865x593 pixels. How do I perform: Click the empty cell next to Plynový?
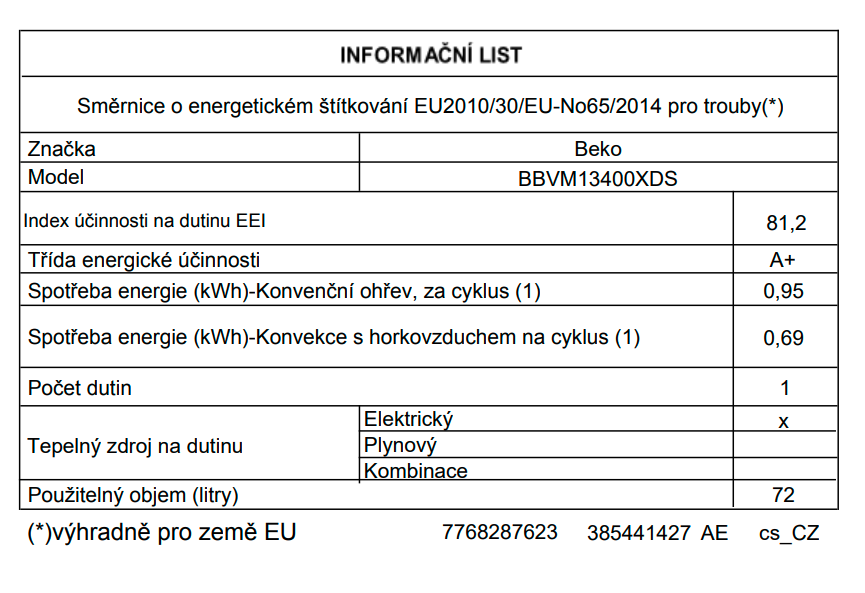point(784,445)
